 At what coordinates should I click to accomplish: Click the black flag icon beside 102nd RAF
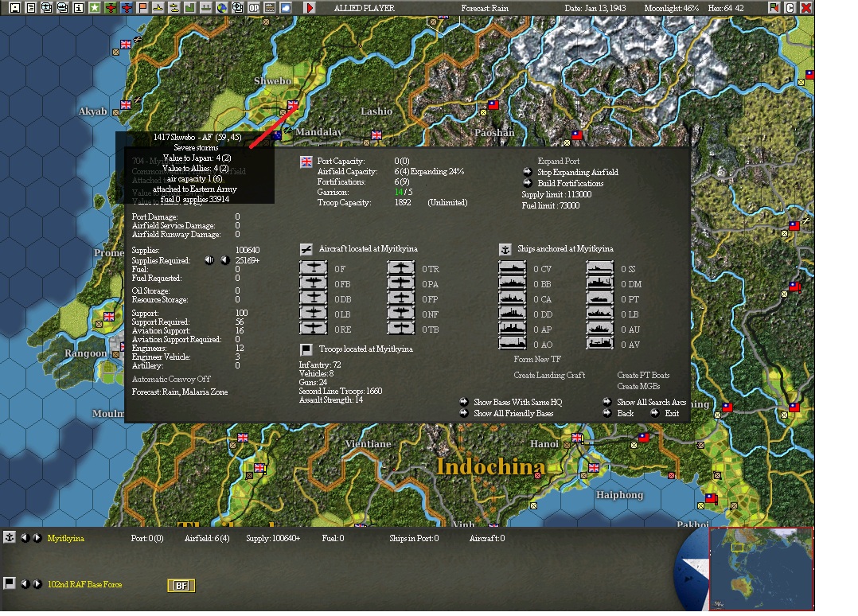[10, 583]
